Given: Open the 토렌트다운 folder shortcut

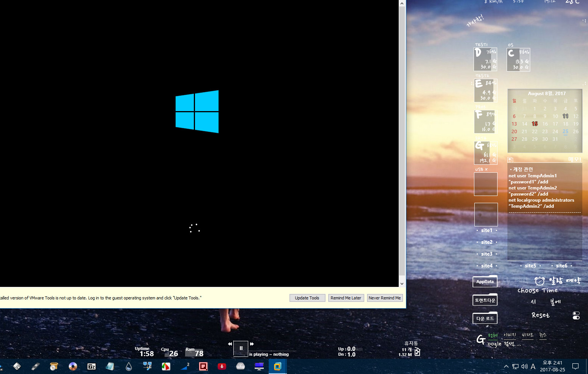Looking at the screenshot, I should coord(485,300).
